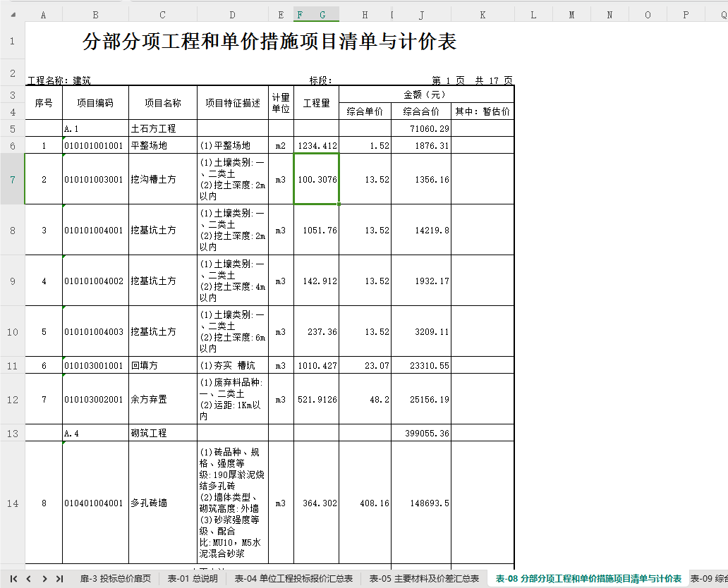Select column O header
The image size is (728, 588).
648,15
